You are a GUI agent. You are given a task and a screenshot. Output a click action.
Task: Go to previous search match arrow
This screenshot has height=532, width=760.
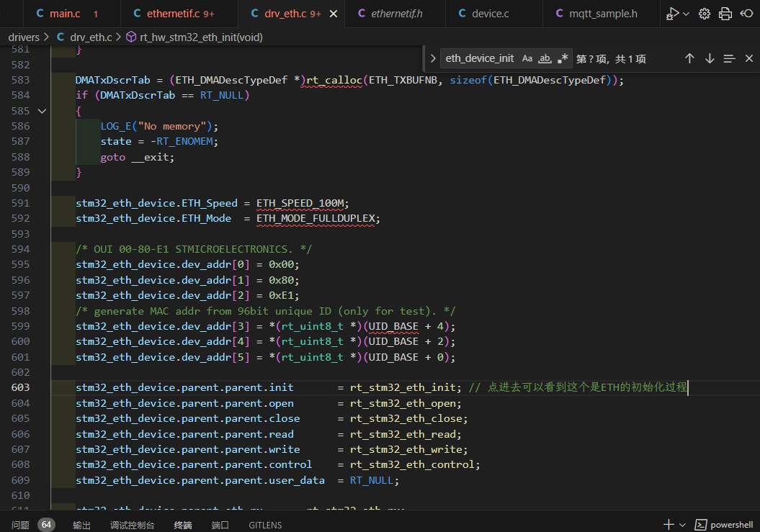[689, 58]
